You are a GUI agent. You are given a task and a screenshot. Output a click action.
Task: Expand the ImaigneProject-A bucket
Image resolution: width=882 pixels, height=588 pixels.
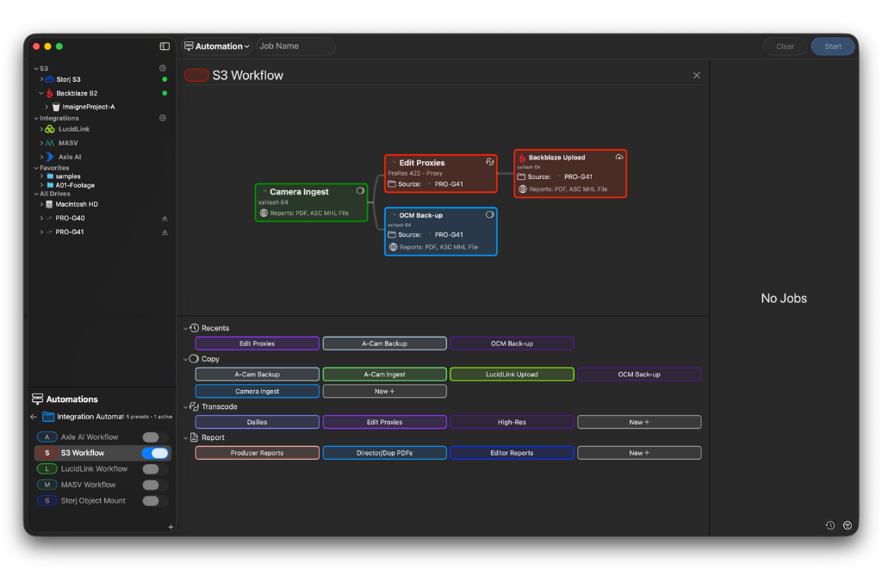(x=46, y=106)
